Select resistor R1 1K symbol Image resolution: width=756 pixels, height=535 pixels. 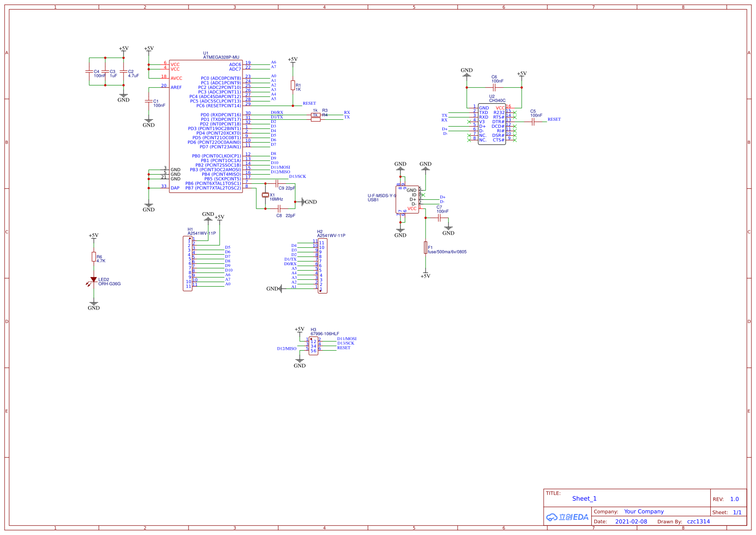(293, 86)
